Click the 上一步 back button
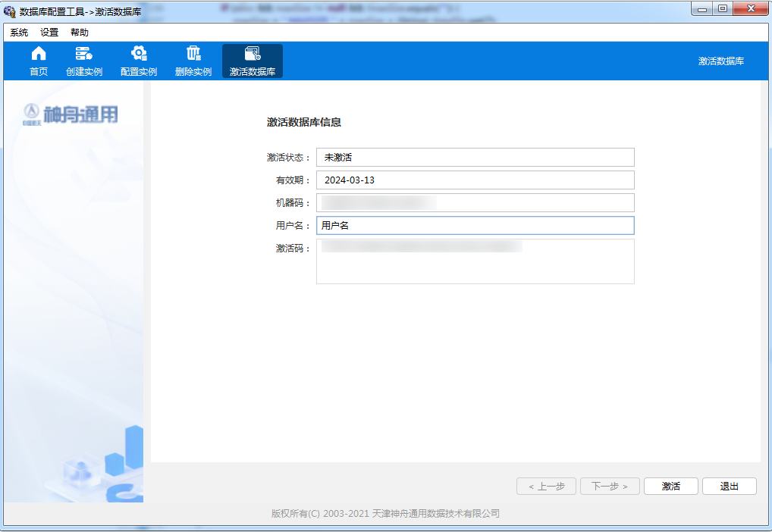 coord(546,487)
